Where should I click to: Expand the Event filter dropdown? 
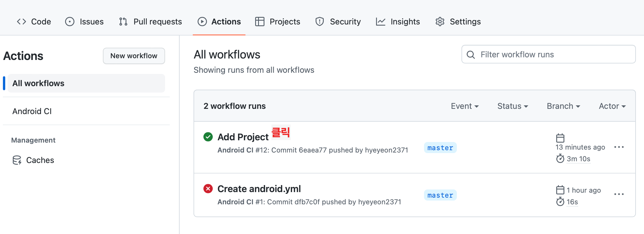click(465, 106)
